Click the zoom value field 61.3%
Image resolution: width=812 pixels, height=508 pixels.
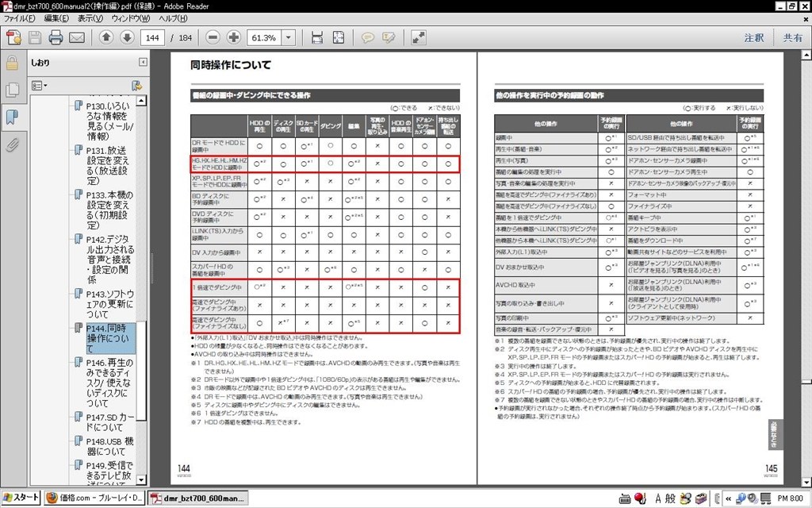(264, 38)
